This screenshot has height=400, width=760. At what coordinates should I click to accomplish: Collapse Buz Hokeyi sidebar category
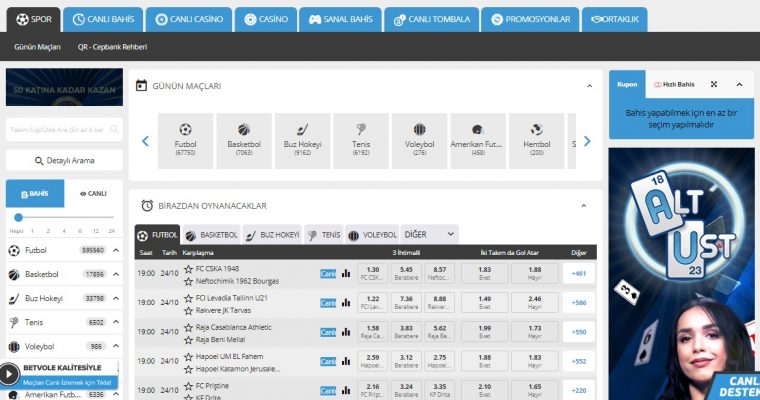(116, 298)
